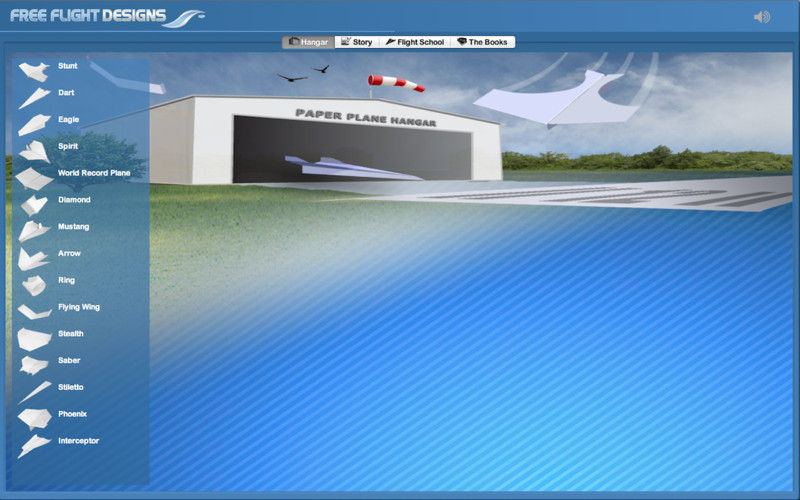
Task: Click the 'Stunt' label
Action: [67, 66]
